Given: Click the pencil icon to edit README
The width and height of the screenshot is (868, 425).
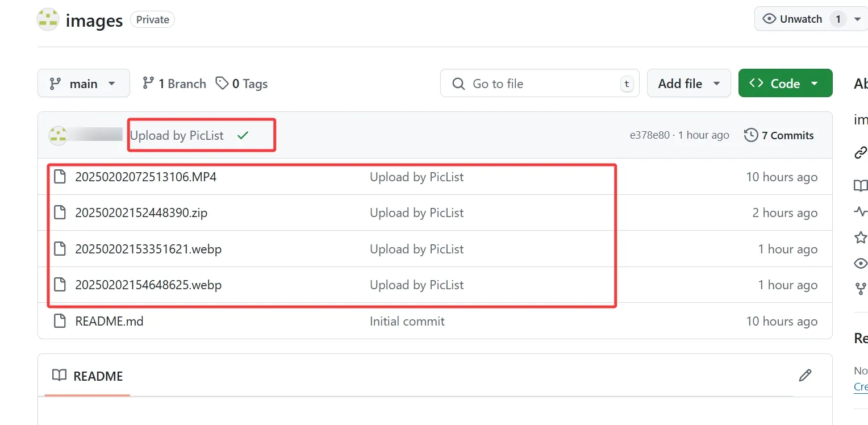Looking at the screenshot, I should [x=804, y=376].
